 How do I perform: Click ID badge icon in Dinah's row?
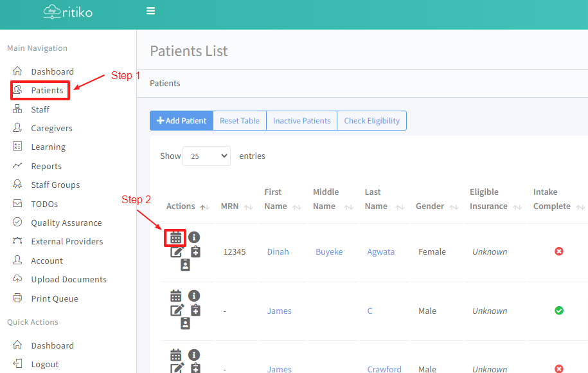click(185, 265)
